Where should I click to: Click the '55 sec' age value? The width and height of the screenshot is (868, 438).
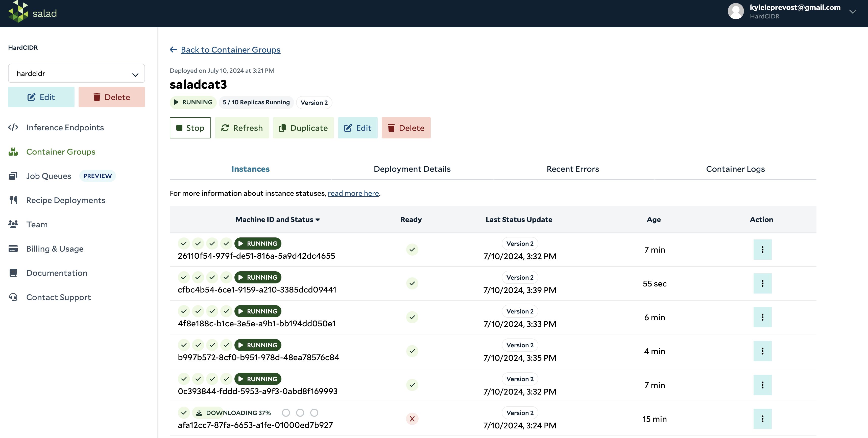pyautogui.click(x=654, y=284)
